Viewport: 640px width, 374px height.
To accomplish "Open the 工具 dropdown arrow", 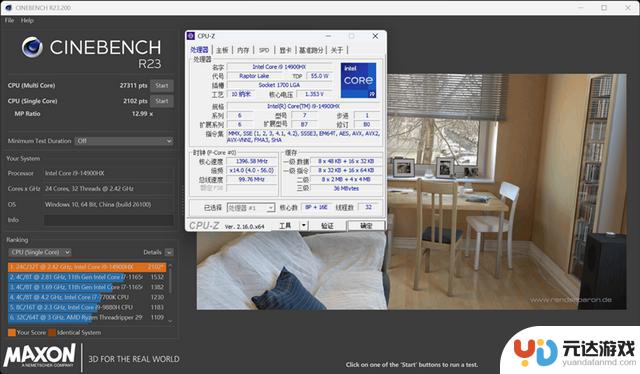I will pos(304,225).
